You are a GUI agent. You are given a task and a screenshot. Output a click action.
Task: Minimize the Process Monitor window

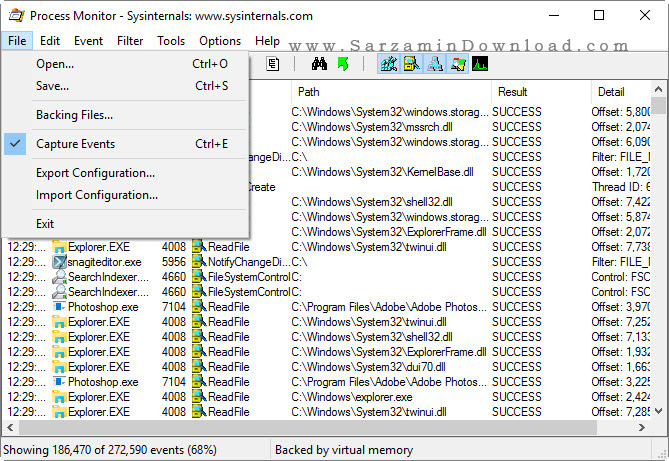coord(554,16)
